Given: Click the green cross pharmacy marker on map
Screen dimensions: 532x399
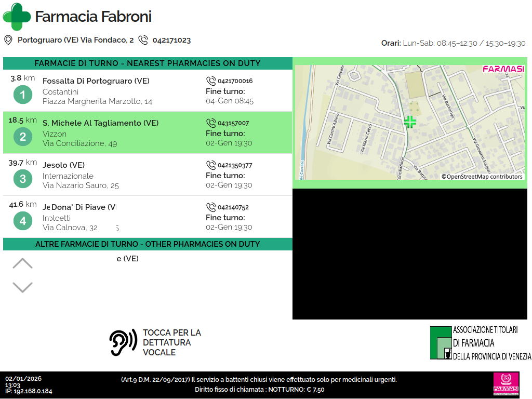Looking at the screenshot, I should point(410,122).
